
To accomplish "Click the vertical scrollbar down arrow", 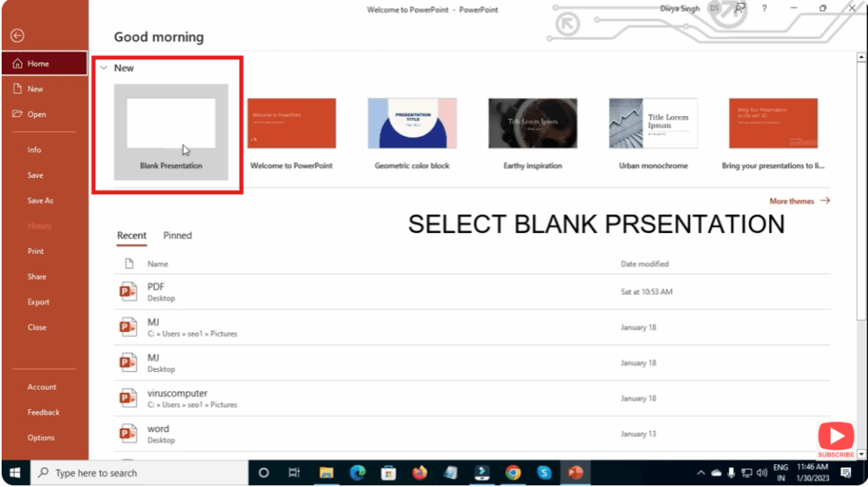I will (861, 454).
